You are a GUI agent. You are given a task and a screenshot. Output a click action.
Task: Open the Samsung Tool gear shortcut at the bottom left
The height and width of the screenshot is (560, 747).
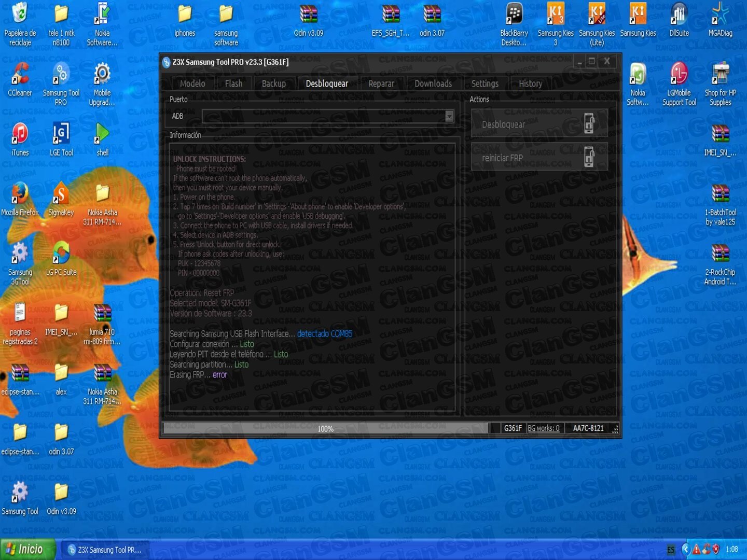pyautogui.click(x=20, y=499)
